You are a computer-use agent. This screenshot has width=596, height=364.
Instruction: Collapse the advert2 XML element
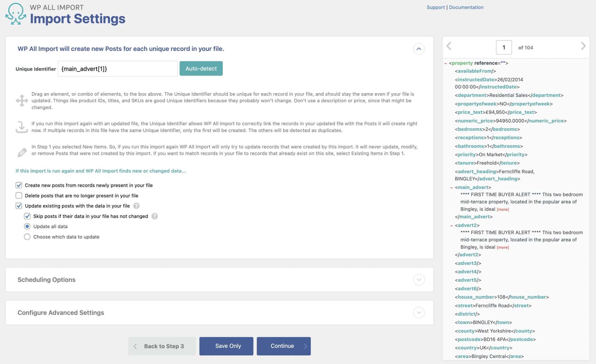[451, 225]
